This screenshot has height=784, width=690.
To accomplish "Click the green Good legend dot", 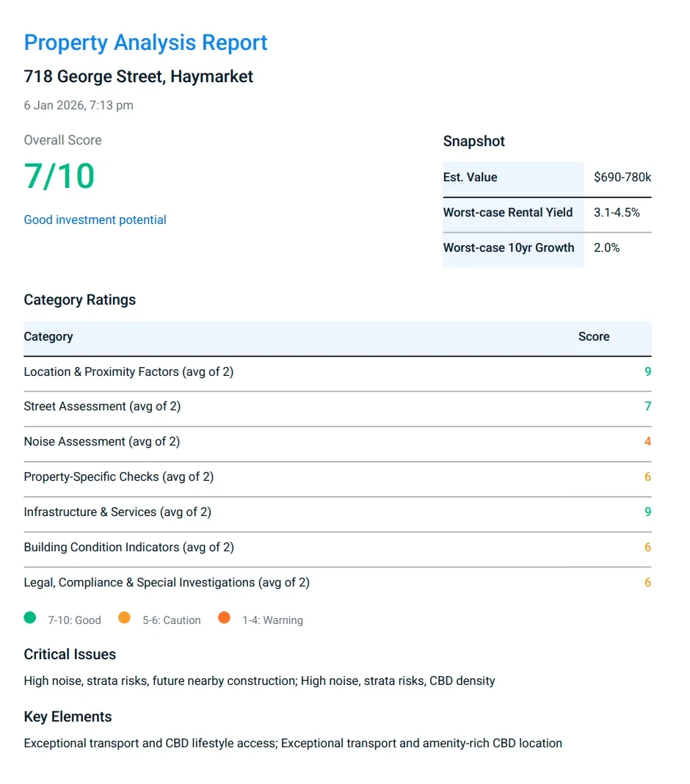I will tap(30, 618).
